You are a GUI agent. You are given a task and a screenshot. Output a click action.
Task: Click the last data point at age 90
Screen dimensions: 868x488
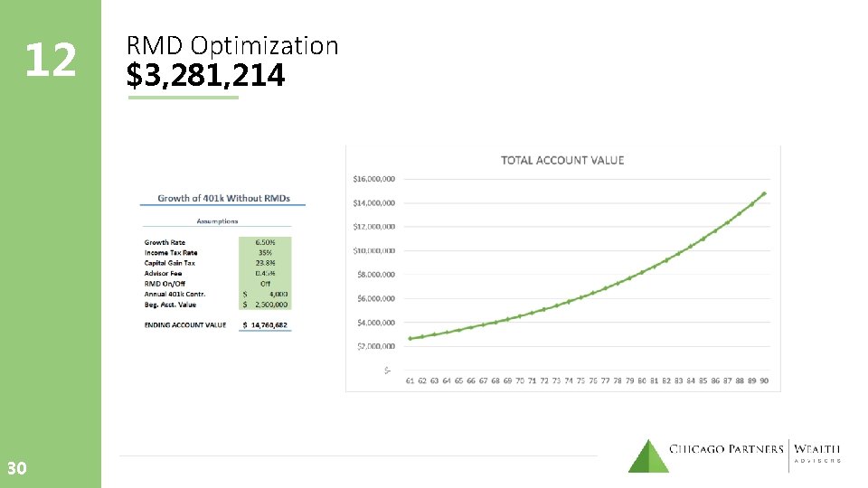765,193
